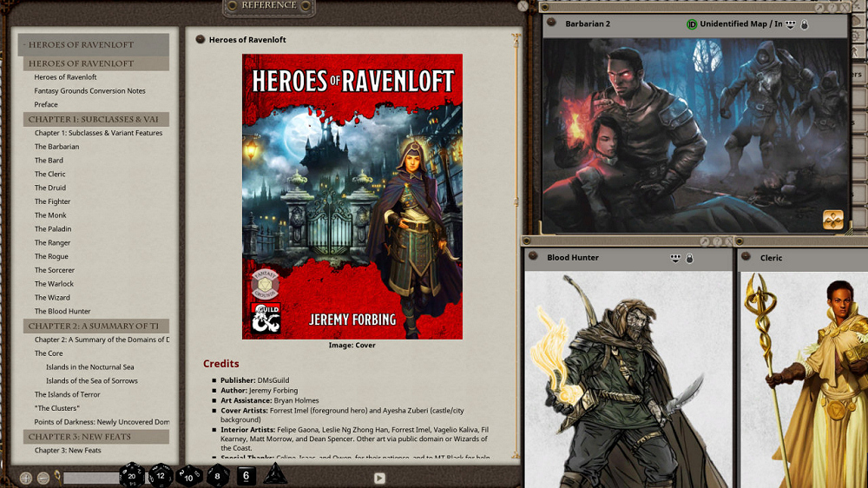The image size is (868, 488).
Task: Collapse the second Heroes of Ravenloft section header
Action: (96, 63)
